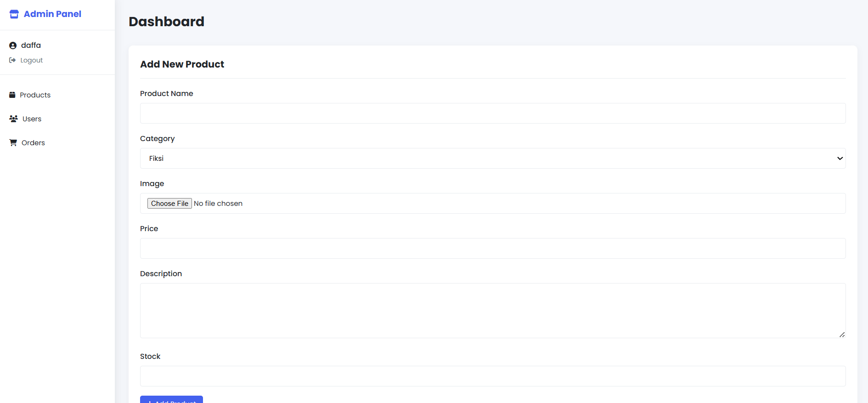Screen dimensions: 868x403
Task: Click the Users group icon in sidebar
Action: 13,119
